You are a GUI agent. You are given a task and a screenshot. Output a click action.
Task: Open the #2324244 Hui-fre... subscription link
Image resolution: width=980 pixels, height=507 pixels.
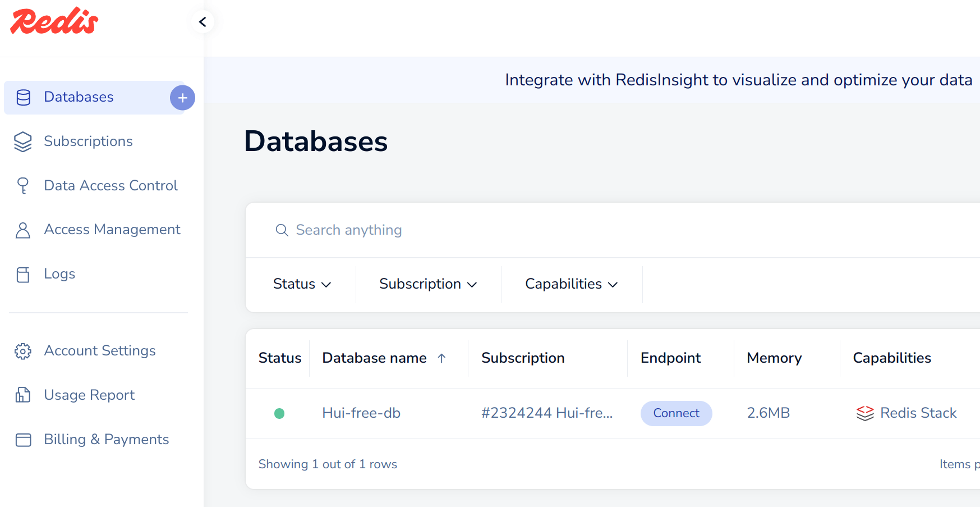pyautogui.click(x=547, y=413)
